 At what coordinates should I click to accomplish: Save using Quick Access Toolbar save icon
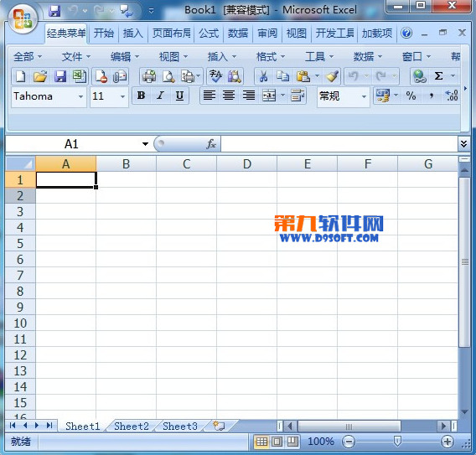click(x=54, y=11)
